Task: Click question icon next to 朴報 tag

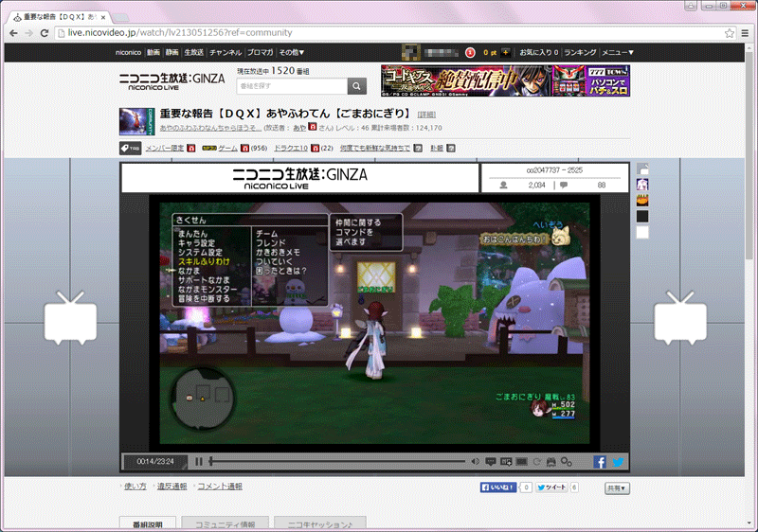Action: point(451,149)
